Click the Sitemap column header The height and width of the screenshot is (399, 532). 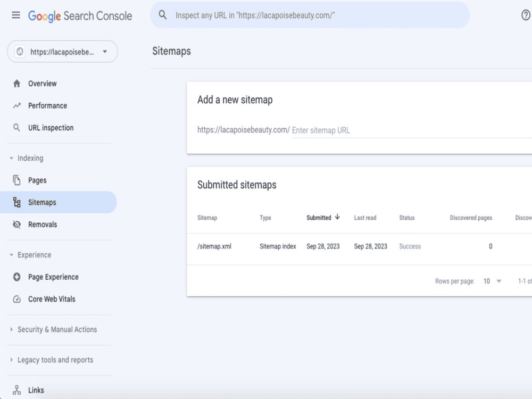[x=207, y=218]
